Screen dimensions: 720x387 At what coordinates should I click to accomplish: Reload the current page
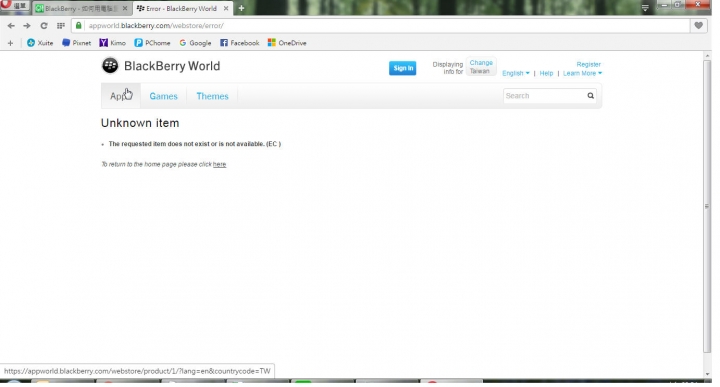pyautogui.click(x=44, y=26)
